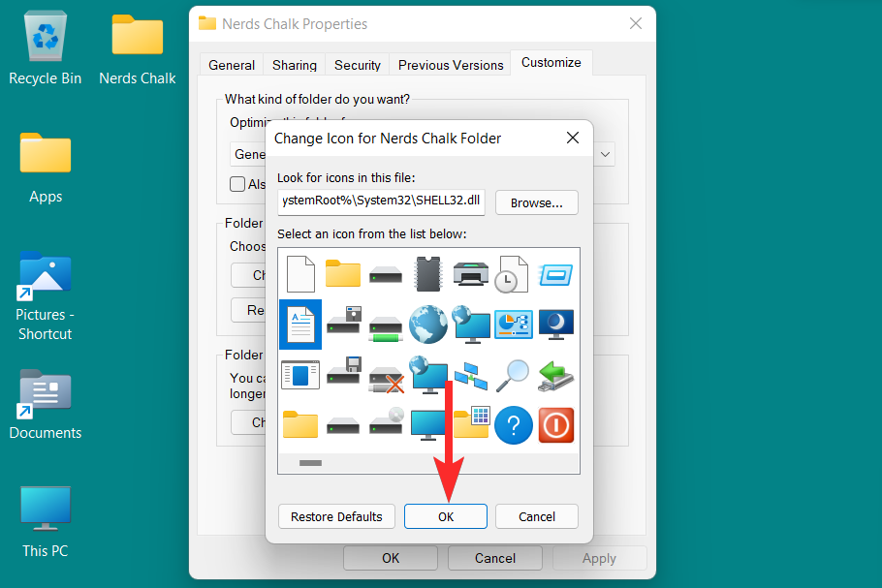The image size is (882, 588).
Task: Select the Pictures - Shortcut desktop icon
Action: pos(45,295)
